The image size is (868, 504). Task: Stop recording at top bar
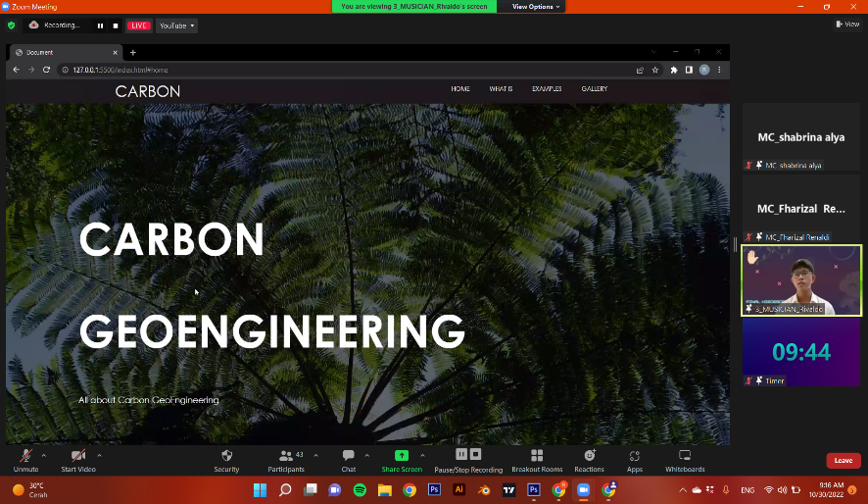click(116, 25)
